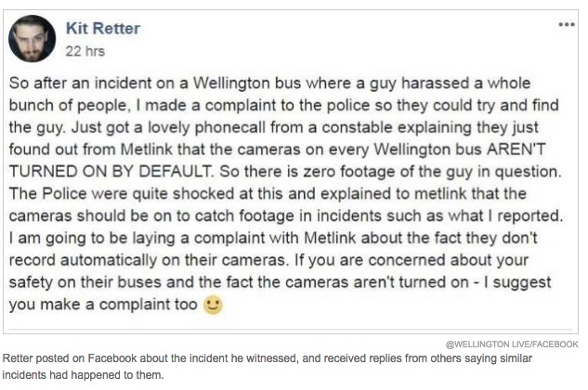Image resolution: width=588 pixels, height=390 pixels.
Task: Click Kit Retter's profile picture
Action: coord(33,38)
